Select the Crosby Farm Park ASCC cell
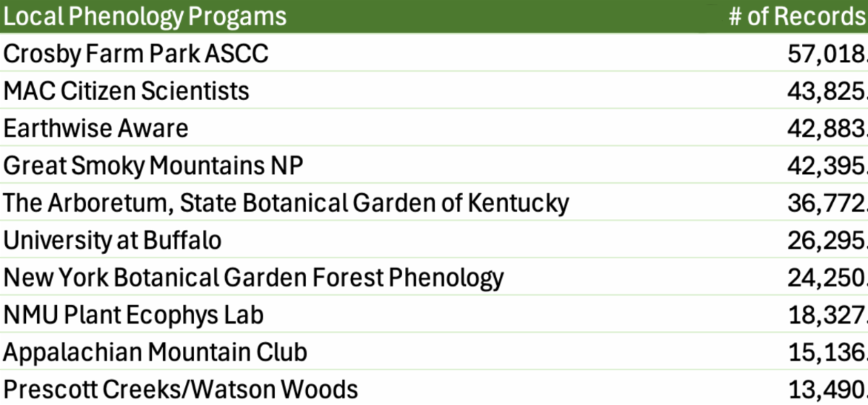This screenshot has height=405, width=868. point(136,54)
